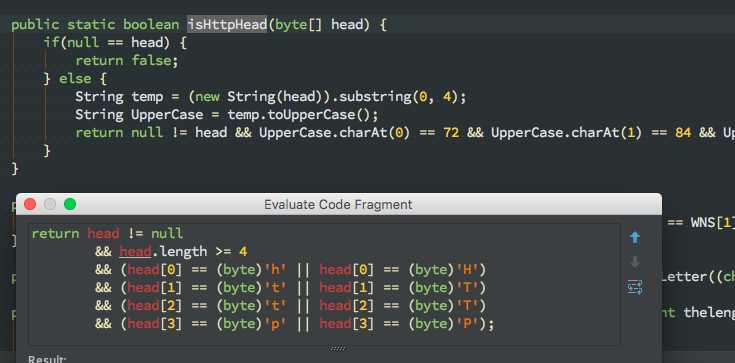Click the 'return head != null' fragment line
Image resolution: width=735 pixels, height=363 pixels.
107,234
